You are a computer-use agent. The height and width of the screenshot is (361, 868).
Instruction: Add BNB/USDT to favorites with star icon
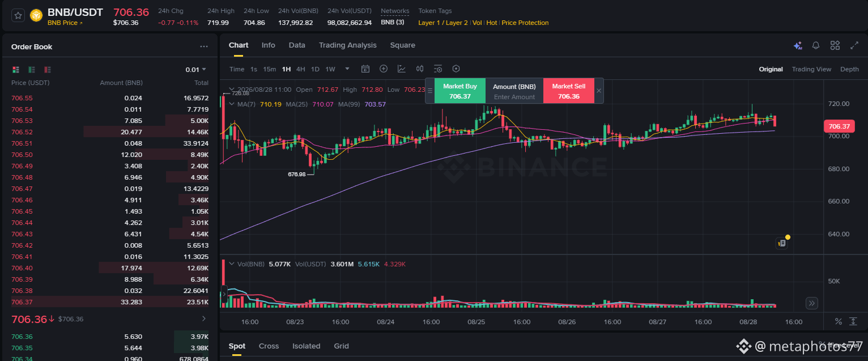18,15
